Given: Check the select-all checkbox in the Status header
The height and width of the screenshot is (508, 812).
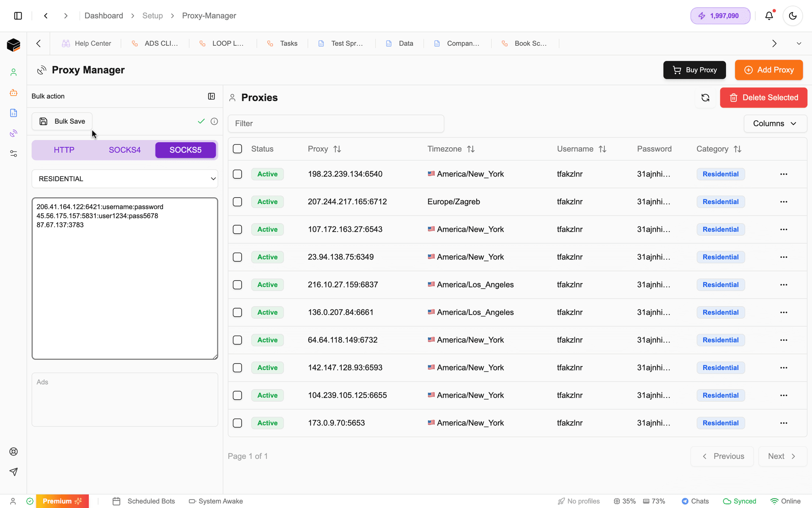Looking at the screenshot, I should tap(237, 149).
